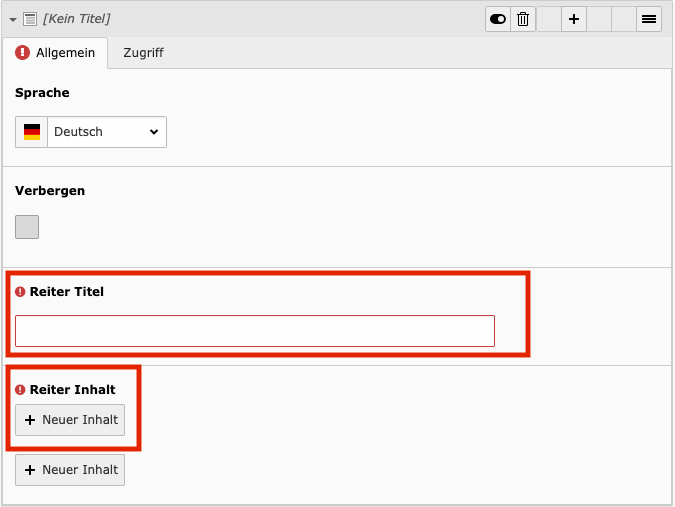Click the record type icon beside [Kein Titel]
675x507 pixels.
tap(29, 19)
